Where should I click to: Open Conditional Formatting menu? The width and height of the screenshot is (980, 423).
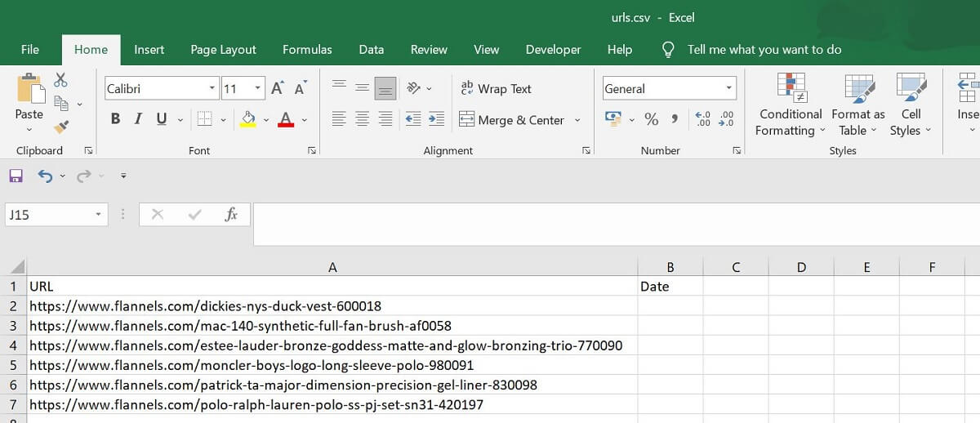(791, 105)
